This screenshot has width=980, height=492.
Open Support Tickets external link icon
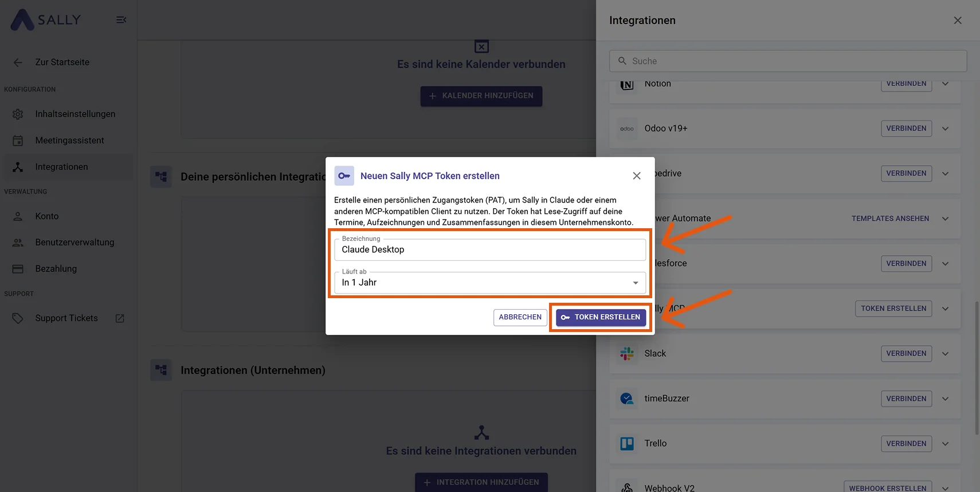(x=120, y=318)
